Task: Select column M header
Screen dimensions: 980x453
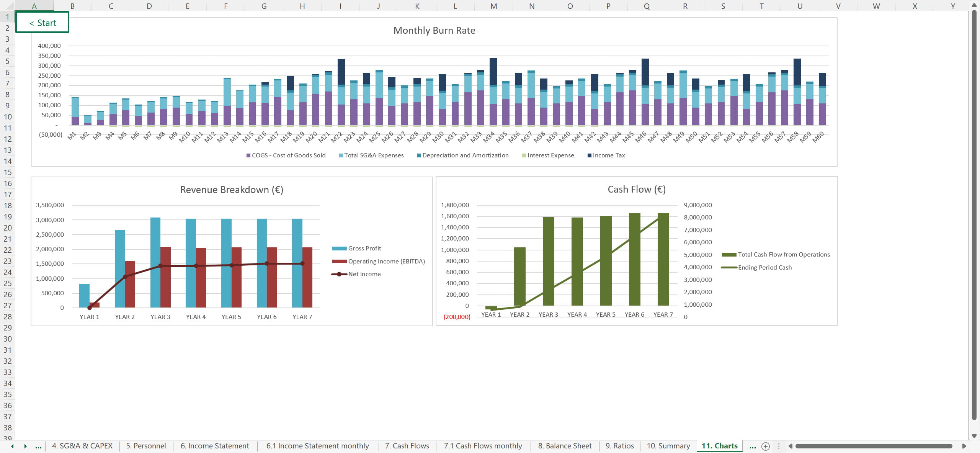Action: click(x=493, y=6)
